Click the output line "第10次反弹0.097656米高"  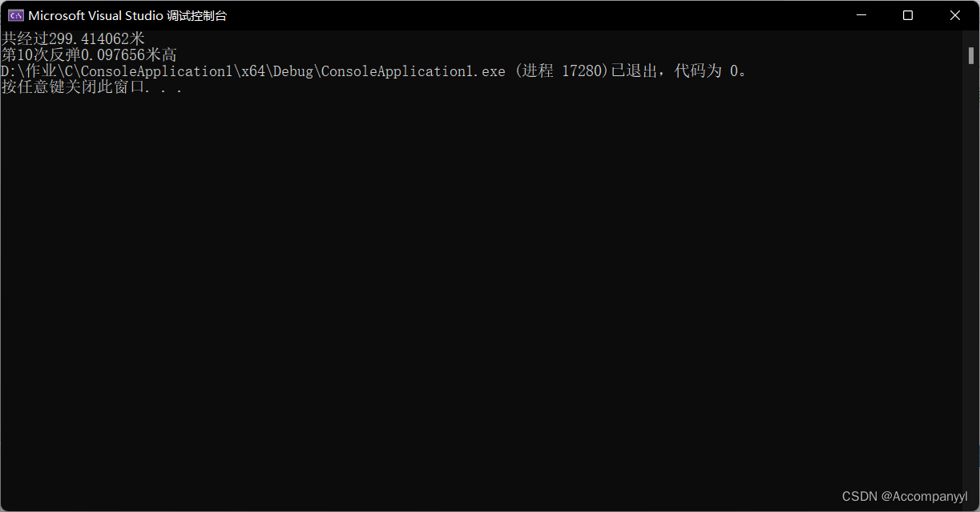[x=89, y=55]
